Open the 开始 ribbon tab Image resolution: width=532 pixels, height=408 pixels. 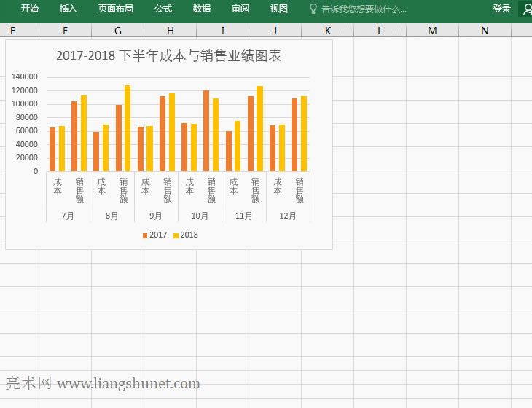(30, 9)
